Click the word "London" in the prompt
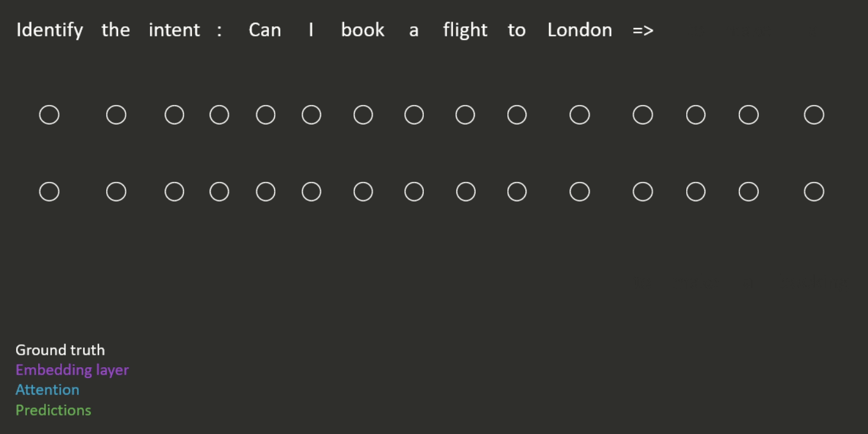868x434 pixels. [x=579, y=30]
